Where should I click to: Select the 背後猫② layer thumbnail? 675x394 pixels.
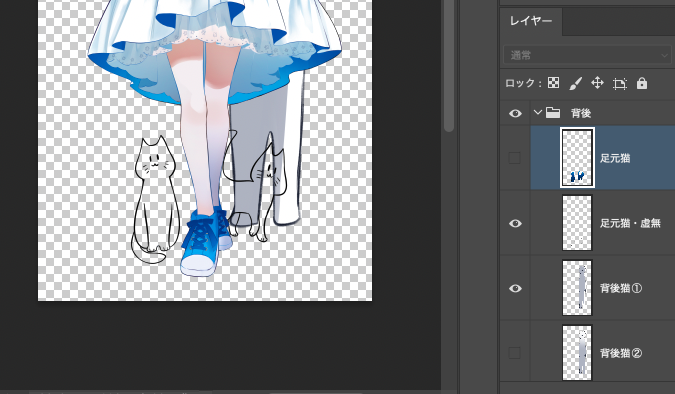(x=577, y=353)
